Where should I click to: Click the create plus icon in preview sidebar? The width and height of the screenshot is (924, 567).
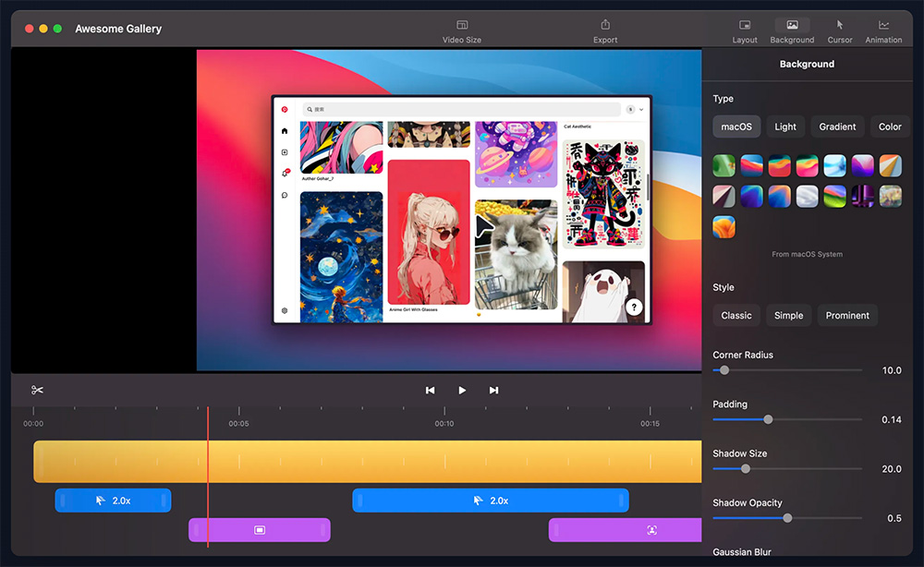[x=285, y=151]
